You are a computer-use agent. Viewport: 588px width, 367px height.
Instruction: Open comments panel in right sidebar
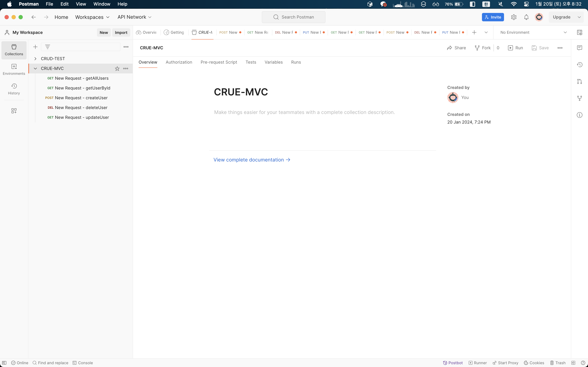pos(579,48)
